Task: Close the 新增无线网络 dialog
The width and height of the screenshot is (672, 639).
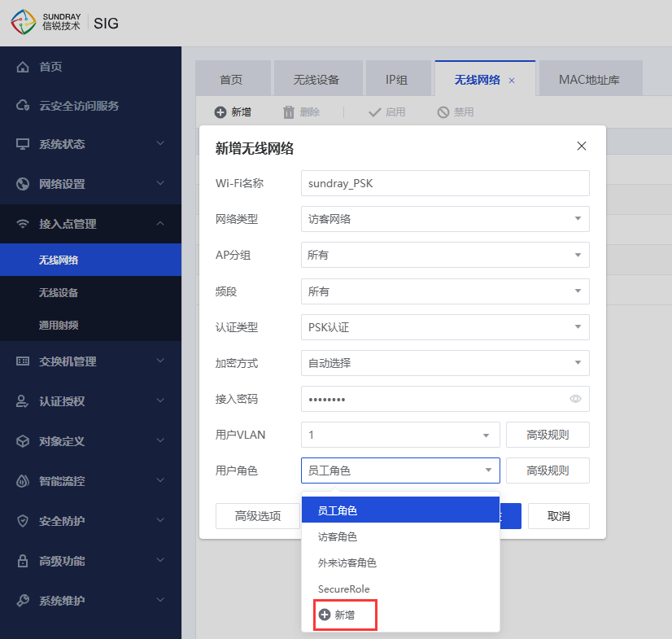Action: (x=582, y=146)
